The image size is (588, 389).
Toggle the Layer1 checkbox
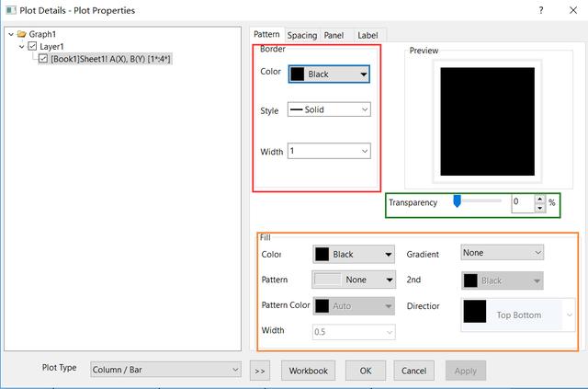tap(33, 46)
